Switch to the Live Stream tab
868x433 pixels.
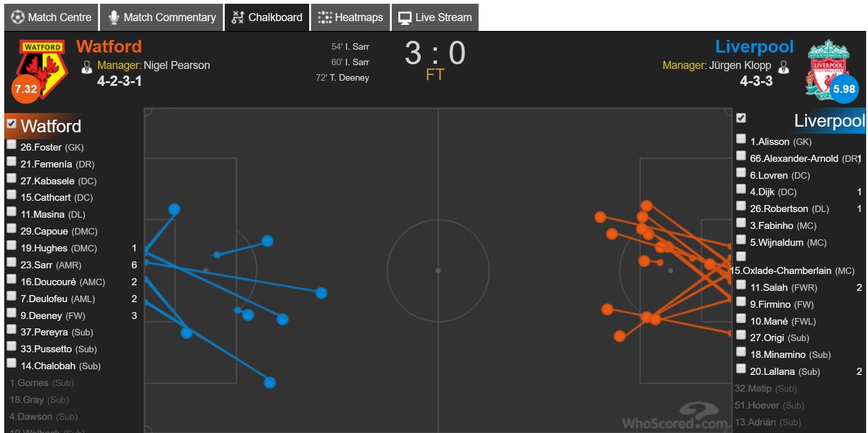pyautogui.click(x=435, y=17)
